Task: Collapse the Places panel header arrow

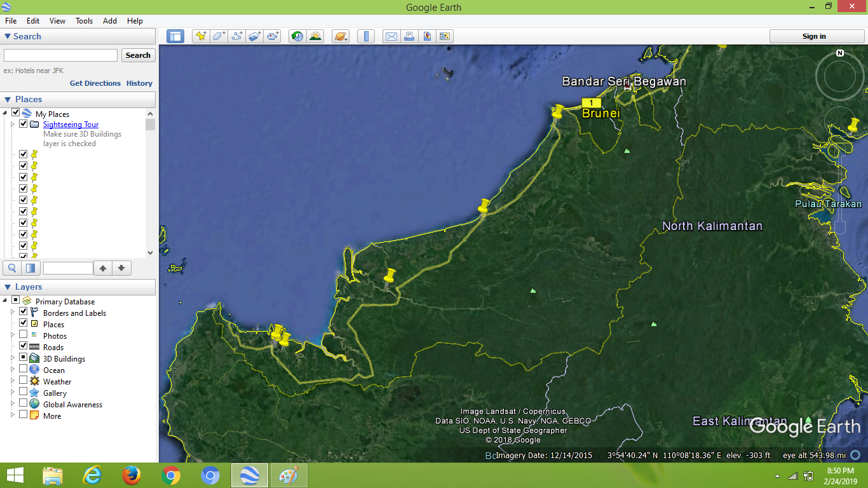Action: point(8,100)
